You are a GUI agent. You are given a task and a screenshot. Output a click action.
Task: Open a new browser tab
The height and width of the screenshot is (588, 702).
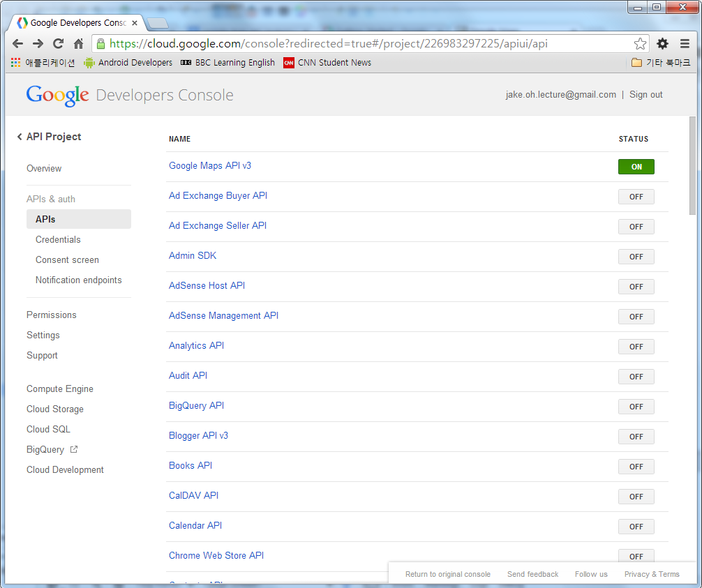(x=157, y=23)
